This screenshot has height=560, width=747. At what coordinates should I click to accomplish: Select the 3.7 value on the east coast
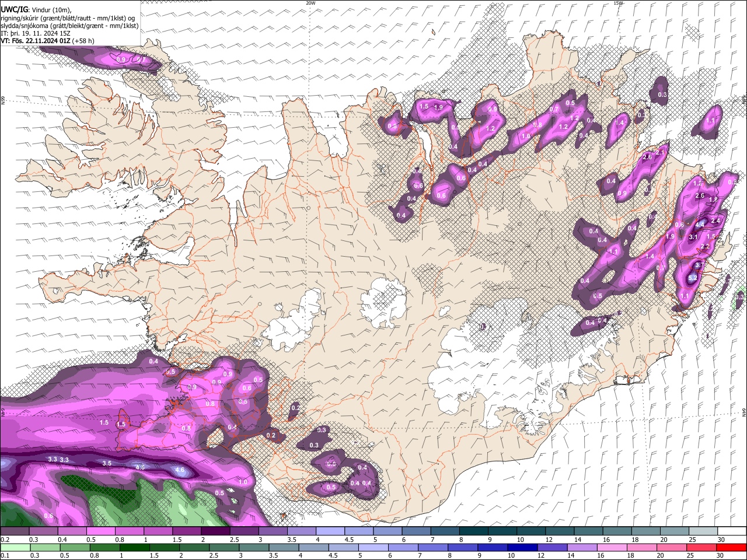699,265
